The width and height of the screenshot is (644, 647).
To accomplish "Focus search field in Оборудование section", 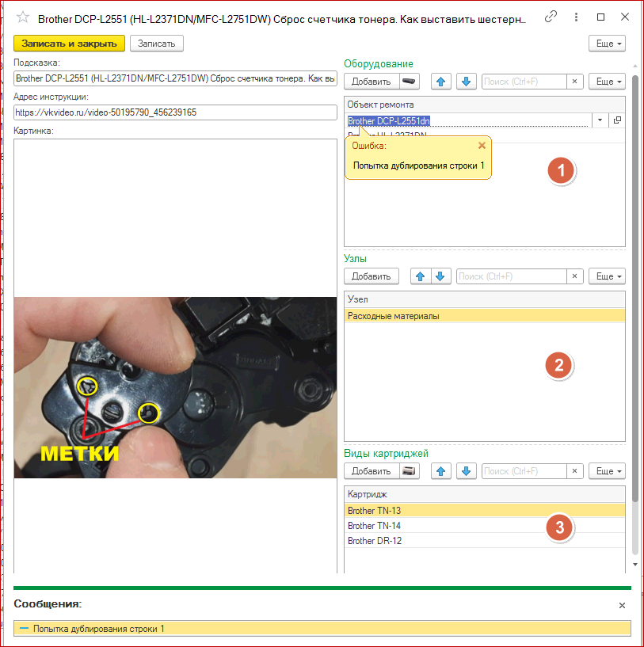I will click(x=524, y=82).
